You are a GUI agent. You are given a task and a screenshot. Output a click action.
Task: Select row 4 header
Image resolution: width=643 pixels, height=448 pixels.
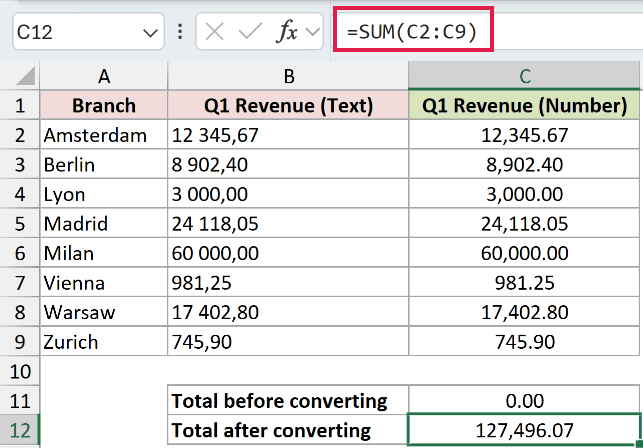[x=20, y=194]
